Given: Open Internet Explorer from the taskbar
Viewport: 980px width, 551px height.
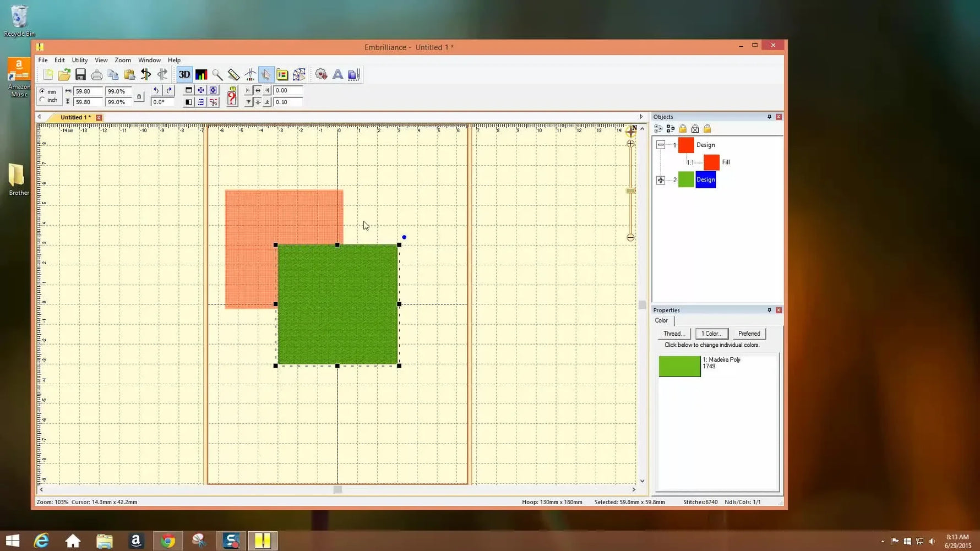Looking at the screenshot, I should coord(41,541).
